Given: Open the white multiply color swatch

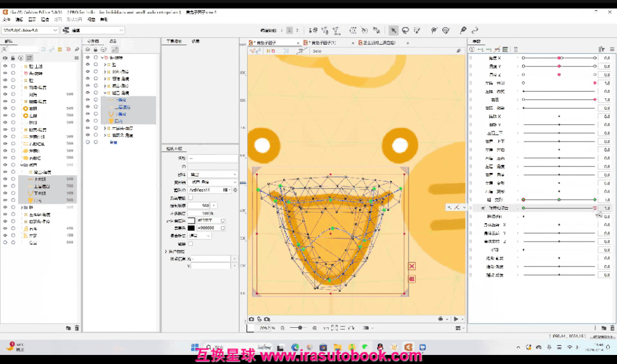Looking at the screenshot, I should click(191, 221).
